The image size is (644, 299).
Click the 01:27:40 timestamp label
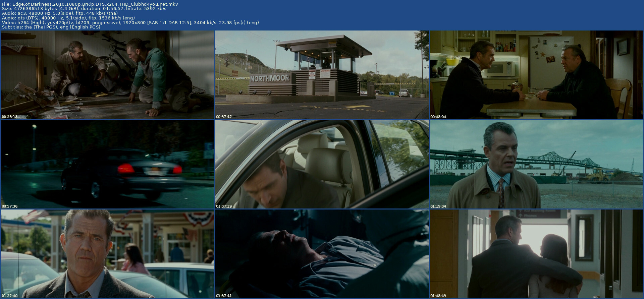tap(9, 296)
